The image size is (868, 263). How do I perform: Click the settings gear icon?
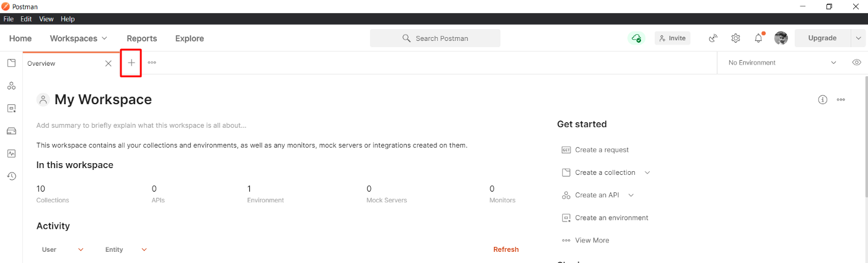click(x=735, y=38)
